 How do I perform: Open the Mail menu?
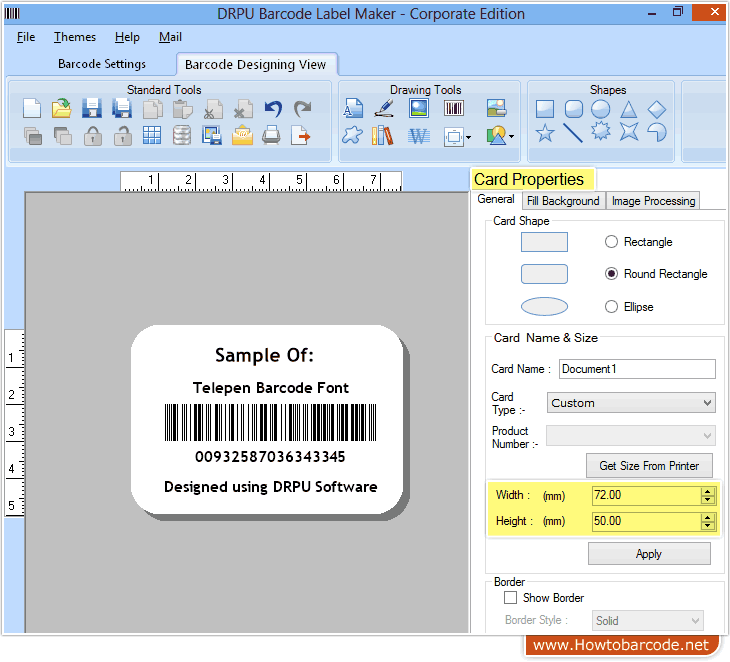pos(170,37)
